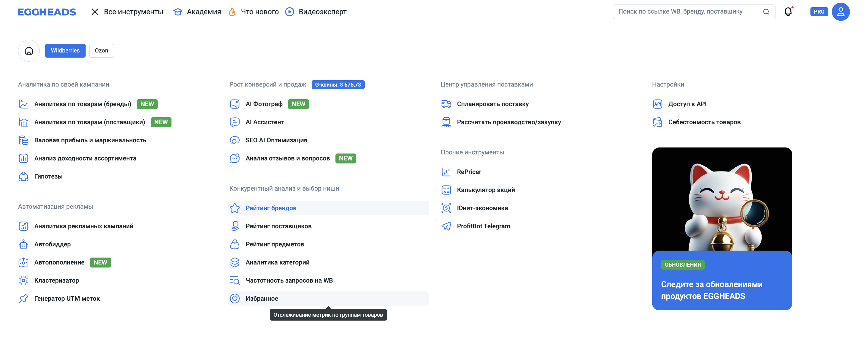Click the ProfitBot Telegram plane icon
Viewport: 868px width, 342px height.
pos(446,226)
